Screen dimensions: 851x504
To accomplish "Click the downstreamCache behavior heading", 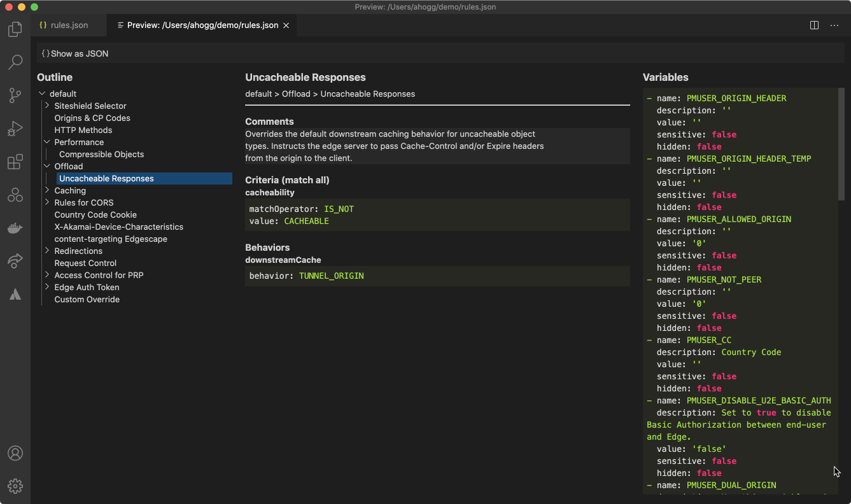I will 283,260.
